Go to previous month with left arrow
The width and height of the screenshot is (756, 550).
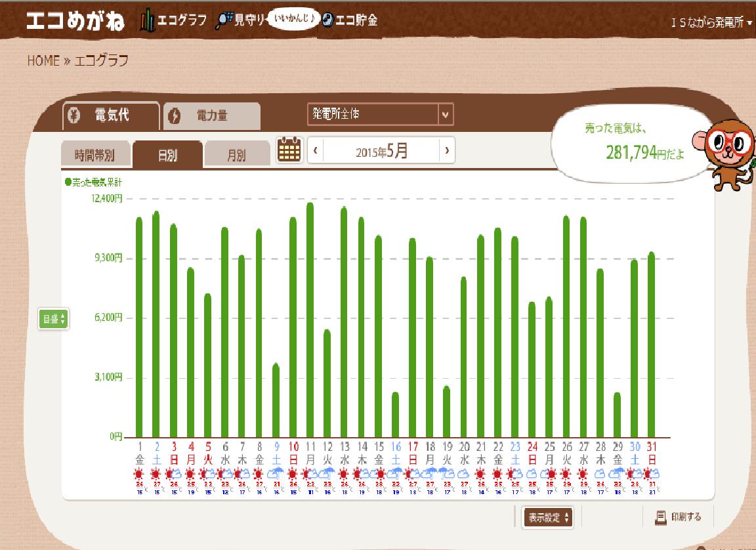pyautogui.click(x=316, y=150)
